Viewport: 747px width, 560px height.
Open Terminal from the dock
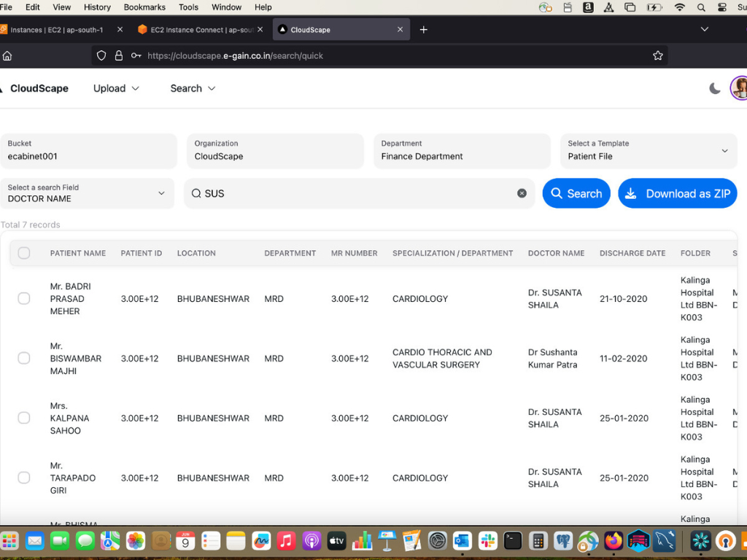pyautogui.click(x=513, y=541)
